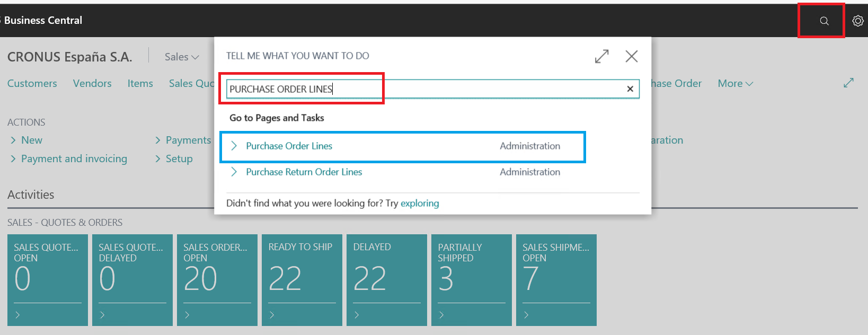Open the arrow on Sales Quotes Open tile
The image size is (868, 335).
(x=17, y=315)
